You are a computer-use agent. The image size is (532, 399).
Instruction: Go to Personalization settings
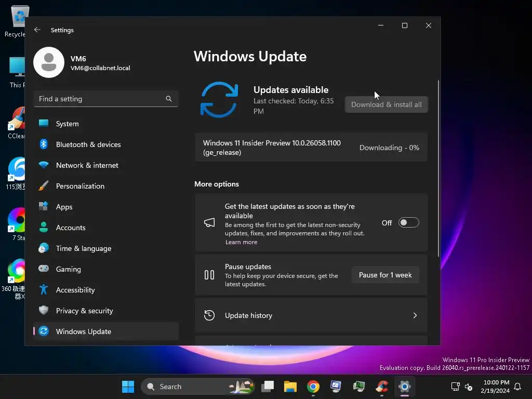click(x=106, y=186)
